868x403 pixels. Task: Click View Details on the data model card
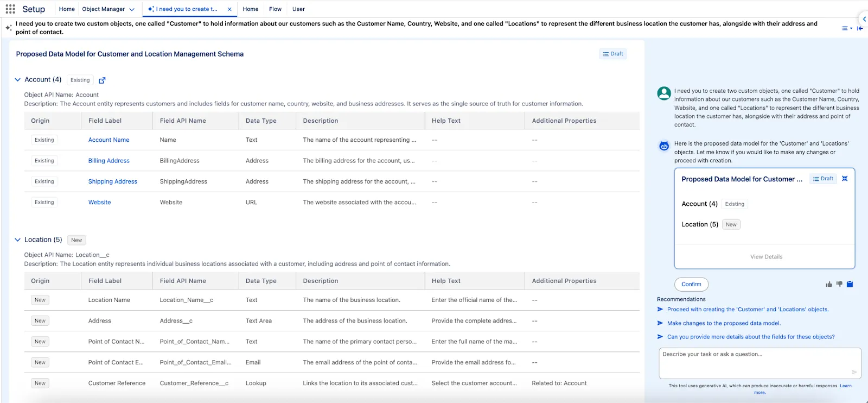[x=766, y=257]
